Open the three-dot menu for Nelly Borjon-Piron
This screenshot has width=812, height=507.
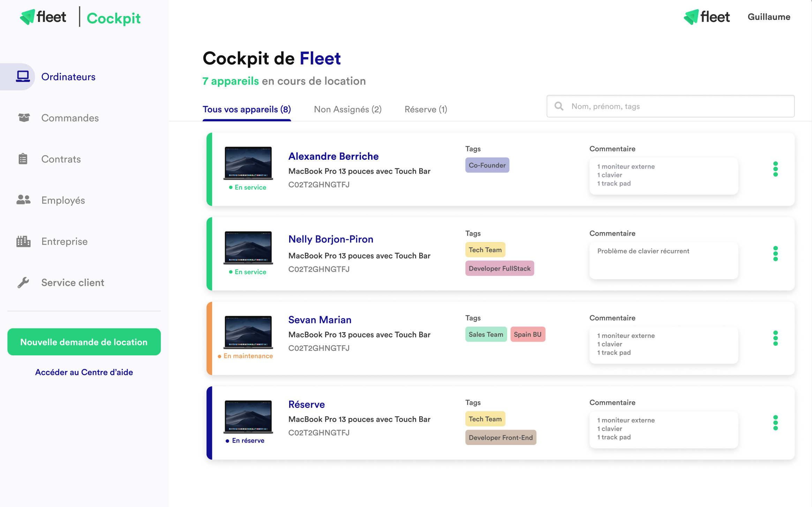coord(775,253)
